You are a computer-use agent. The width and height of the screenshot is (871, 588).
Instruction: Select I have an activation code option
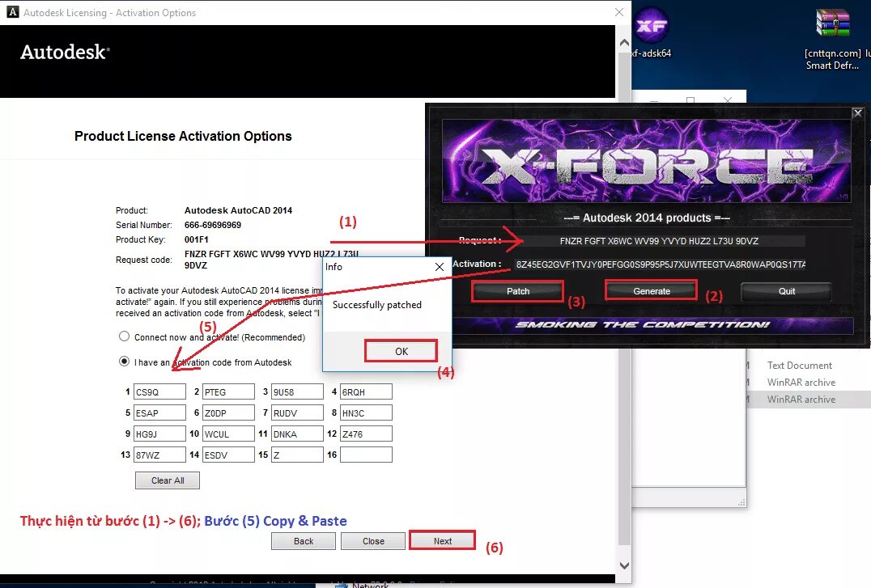[x=125, y=362]
